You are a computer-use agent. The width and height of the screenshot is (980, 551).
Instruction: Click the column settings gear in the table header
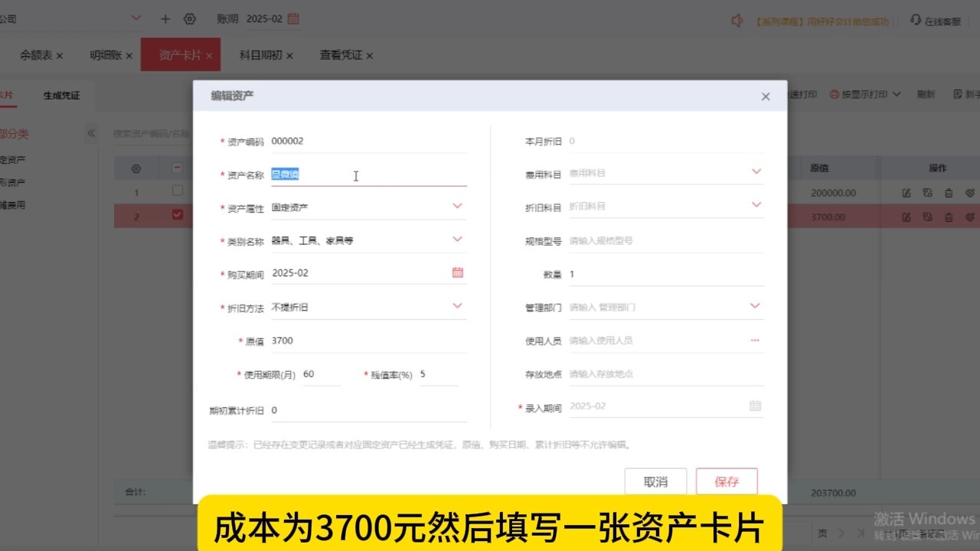pos(136,167)
